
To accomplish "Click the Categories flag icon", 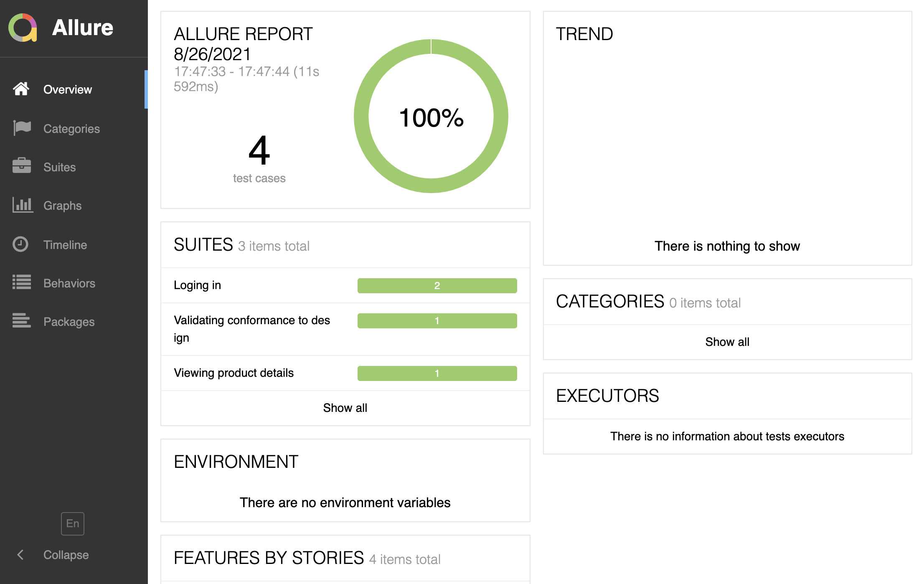I will [22, 128].
